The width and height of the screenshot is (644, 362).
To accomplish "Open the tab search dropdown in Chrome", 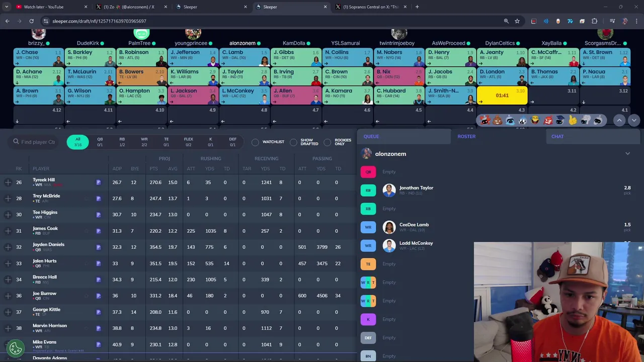I will click(x=7, y=7).
